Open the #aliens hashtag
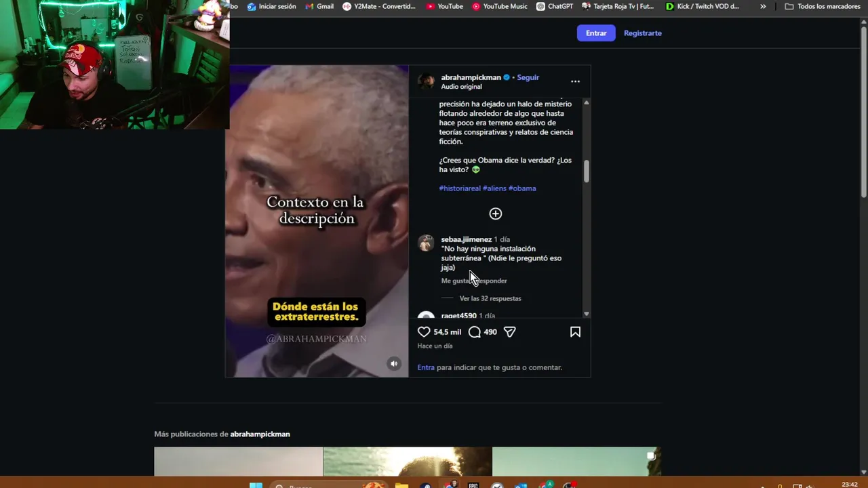868x488 pixels. pyautogui.click(x=494, y=188)
